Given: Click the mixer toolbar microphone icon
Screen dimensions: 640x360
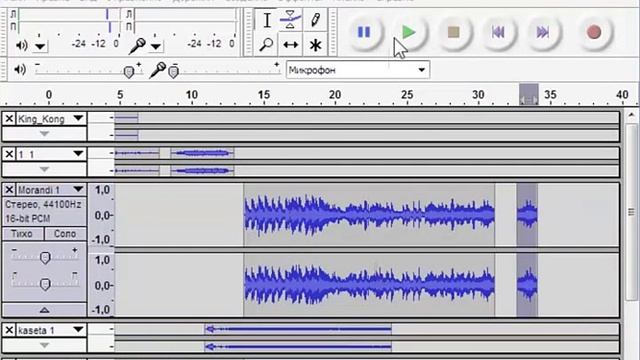Looking at the screenshot, I should [x=157, y=70].
